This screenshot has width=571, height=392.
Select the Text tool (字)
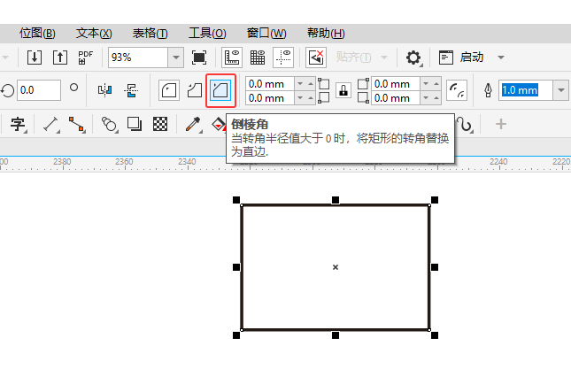17,124
